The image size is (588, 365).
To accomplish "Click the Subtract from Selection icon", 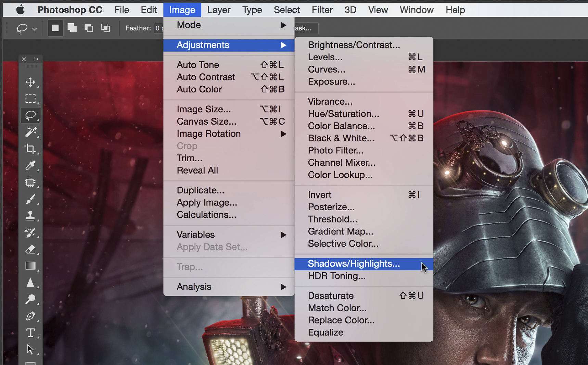I will pyautogui.click(x=89, y=28).
